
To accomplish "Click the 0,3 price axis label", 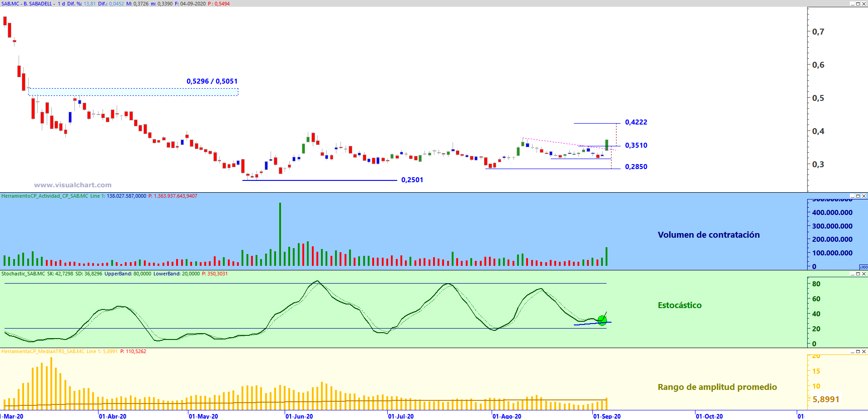I will (x=818, y=165).
